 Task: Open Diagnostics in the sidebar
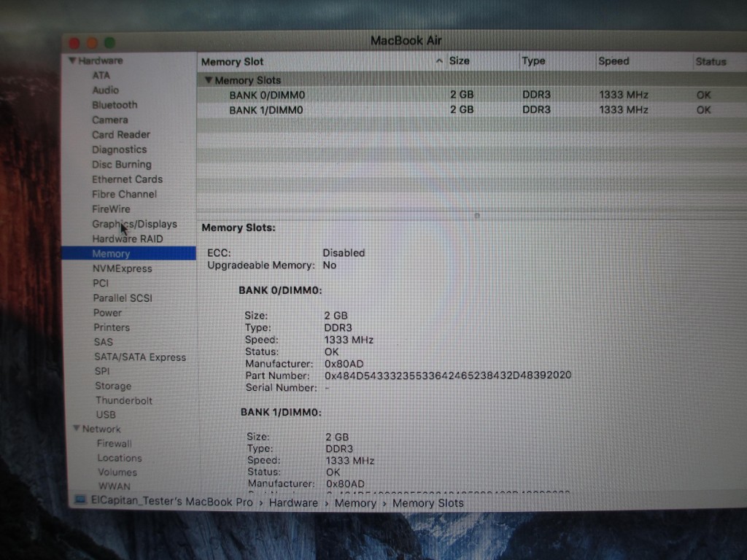tap(119, 149)
